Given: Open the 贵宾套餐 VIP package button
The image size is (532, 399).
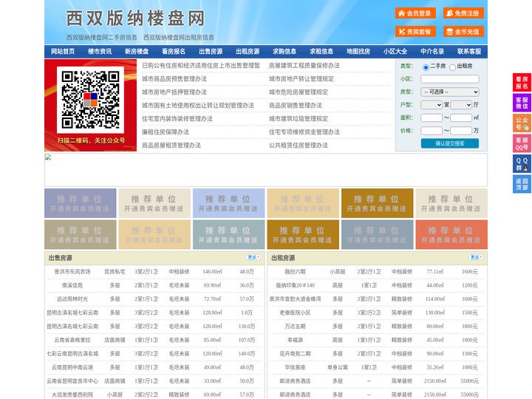Looking at the screenshot, I should click(x=415, y=32).
